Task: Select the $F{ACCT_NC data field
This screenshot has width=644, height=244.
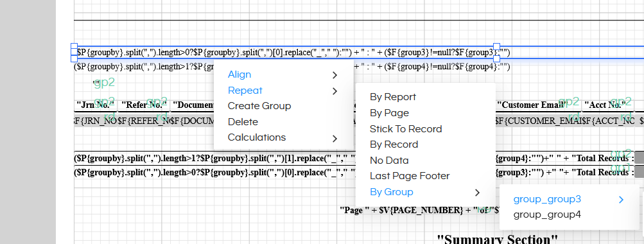Action: pos(608,121)
